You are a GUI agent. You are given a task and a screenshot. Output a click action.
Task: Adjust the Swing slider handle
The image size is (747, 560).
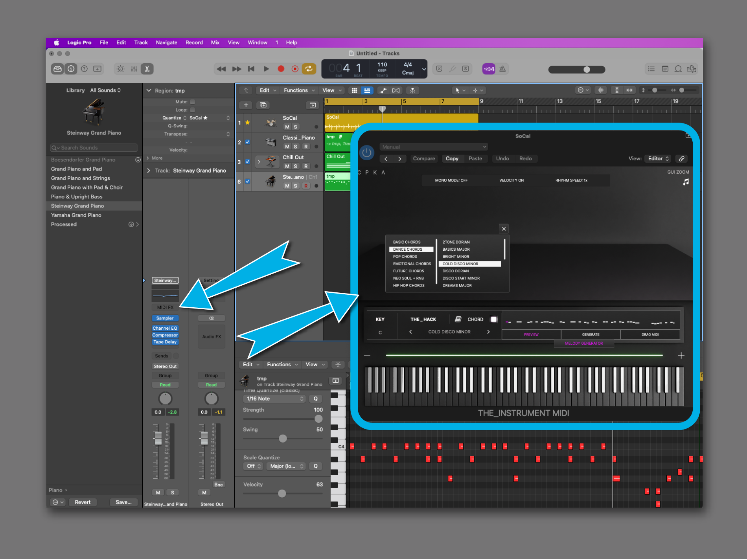tap(283, 439)
